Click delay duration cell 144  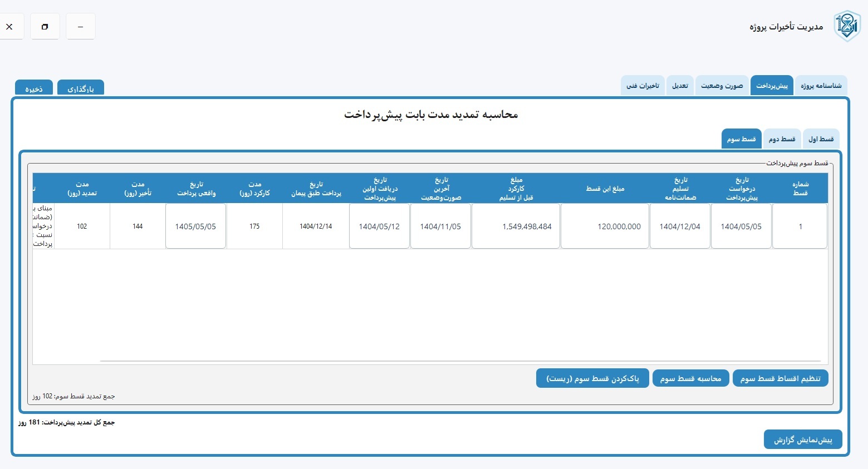[x=138, y=226]
